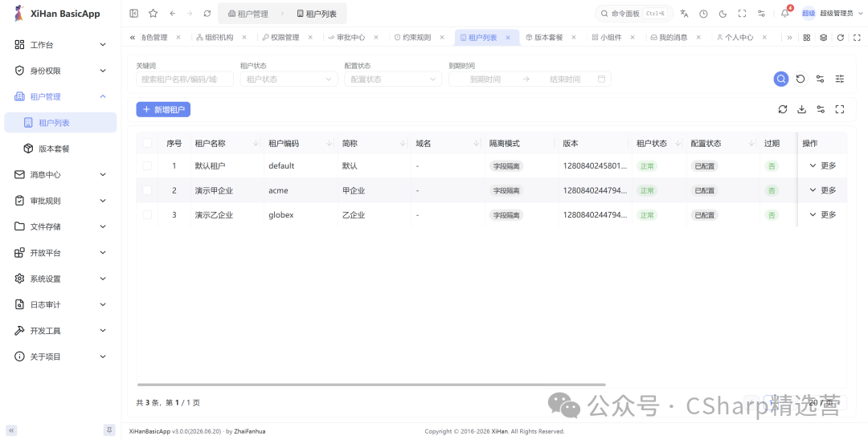Maximize content area icon in tab bar

[857, 38]
